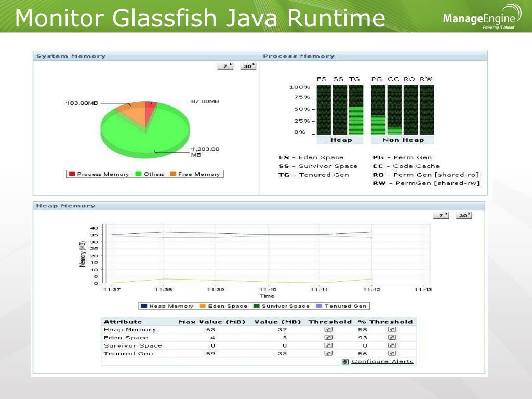The image size is (532, 399).
Task: Open the 7-day System Memory report
Action: click(x=225, y=66)
